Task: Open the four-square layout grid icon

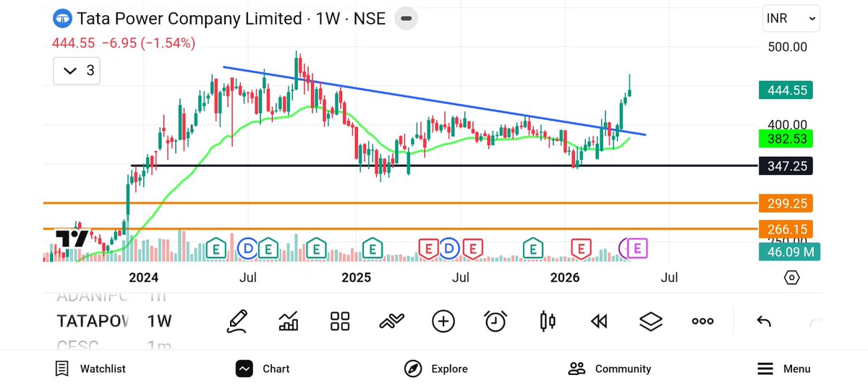Action: [340, 322]
